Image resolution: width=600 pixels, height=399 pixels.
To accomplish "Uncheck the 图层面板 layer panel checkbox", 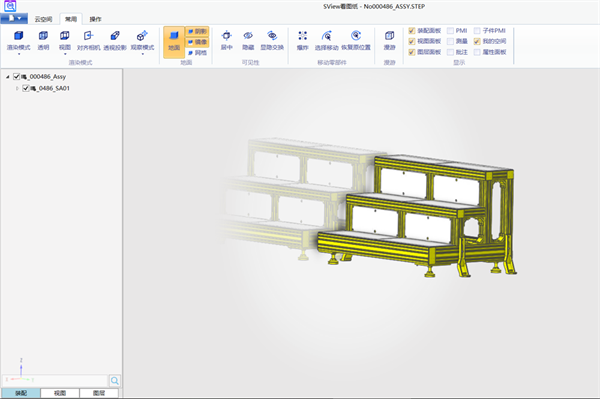I will pyautogui.click(x=412, y=52).
